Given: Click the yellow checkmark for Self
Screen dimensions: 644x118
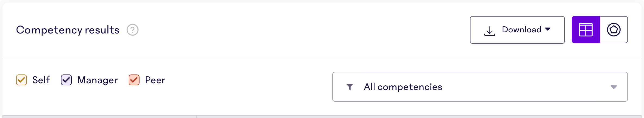Looking at the screenshot, I should 21,80.
